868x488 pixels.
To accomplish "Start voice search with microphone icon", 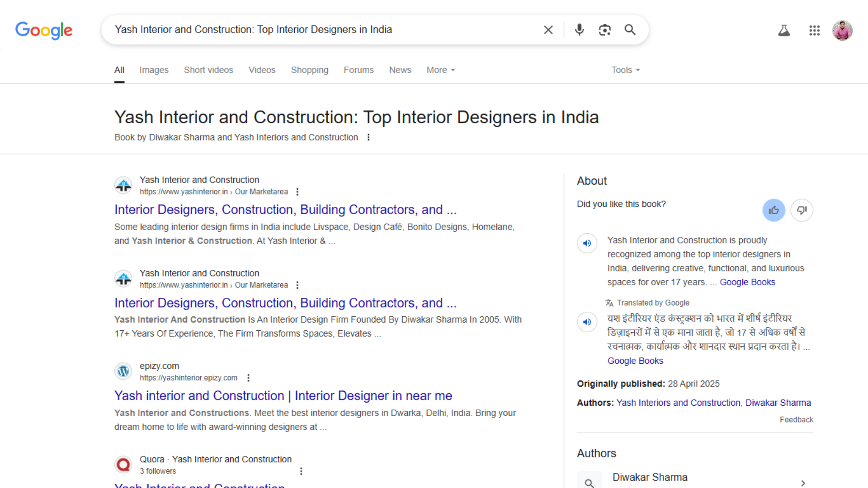I will 579,30.
